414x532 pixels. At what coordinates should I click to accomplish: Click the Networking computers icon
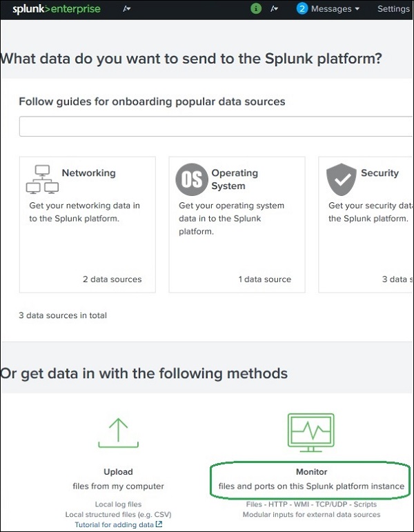tap(42, 179)
